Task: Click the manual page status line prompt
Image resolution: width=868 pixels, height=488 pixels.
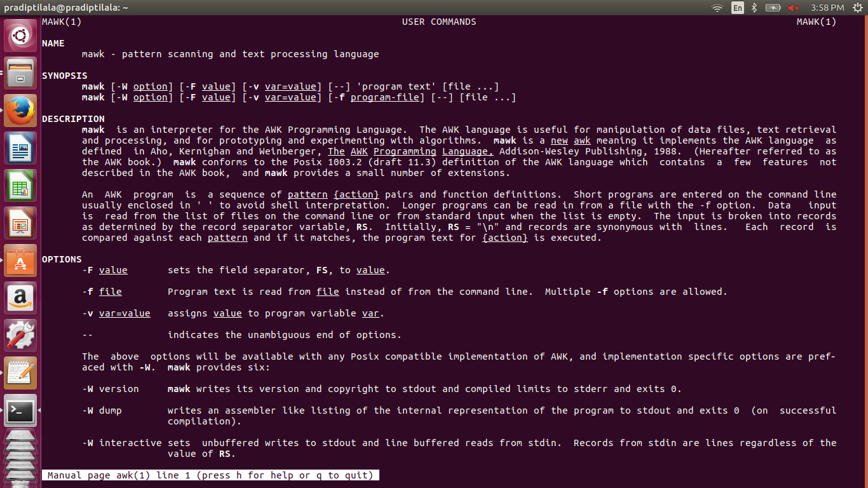Action: pos(210,475)
